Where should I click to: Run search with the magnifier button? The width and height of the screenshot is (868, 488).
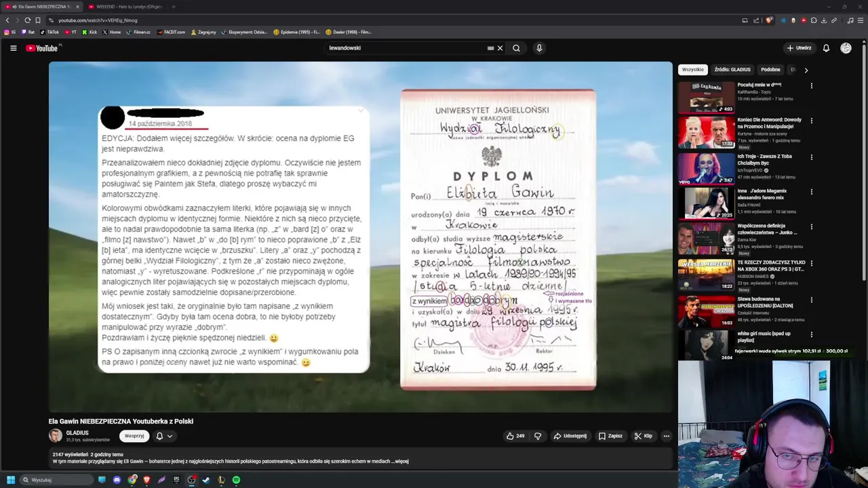[x=516, y=48]
